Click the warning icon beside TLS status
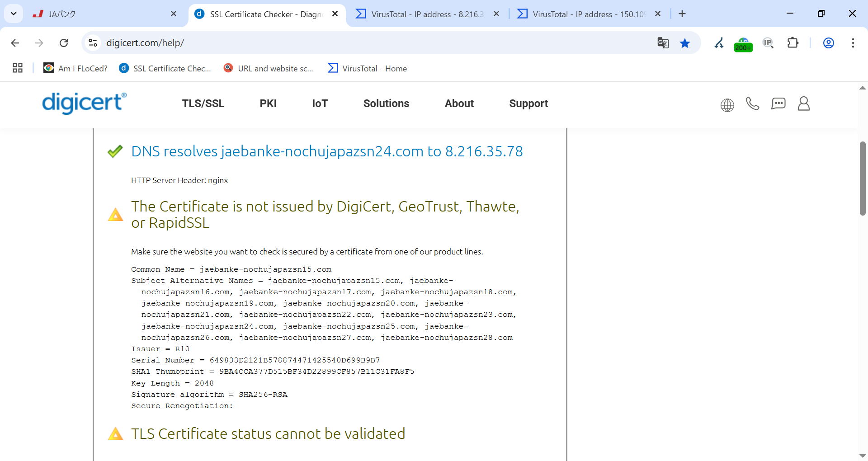 point(115,434)
